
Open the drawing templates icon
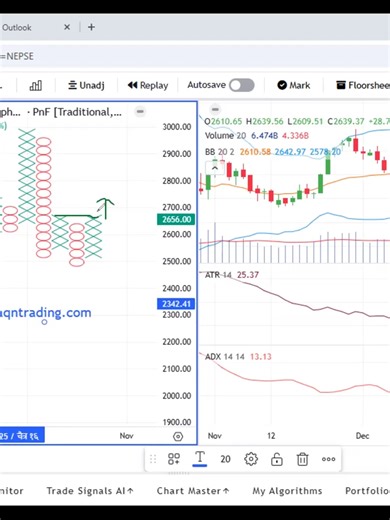tap(174, 459)
